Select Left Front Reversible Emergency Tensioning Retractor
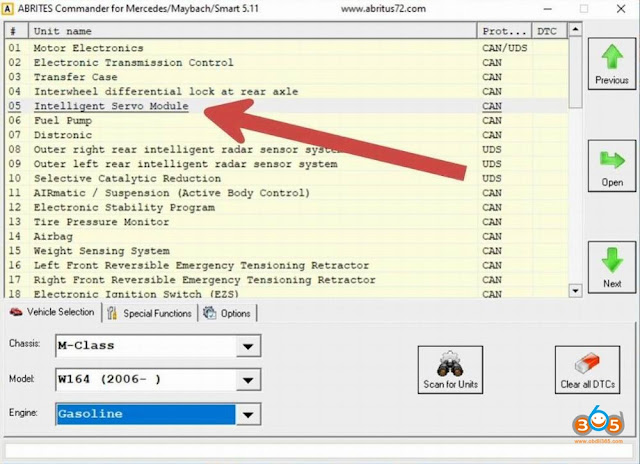640x464 pixels. click(286, 265)
